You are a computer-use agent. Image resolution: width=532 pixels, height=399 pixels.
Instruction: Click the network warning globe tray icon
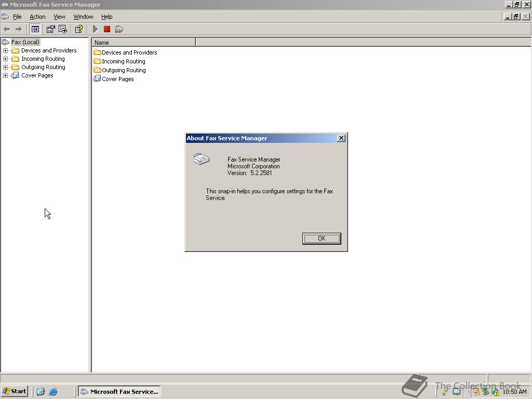495,392
